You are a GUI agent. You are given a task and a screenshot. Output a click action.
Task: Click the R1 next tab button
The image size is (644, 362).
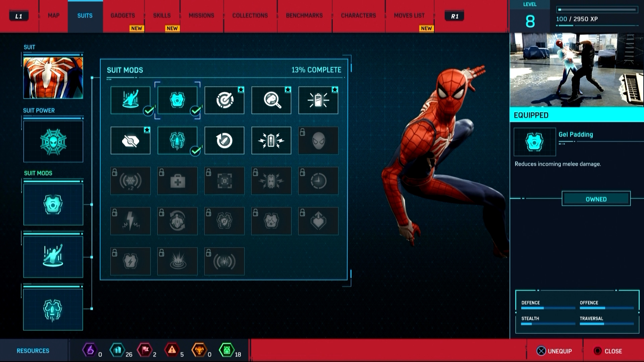[x=455, y=16]
